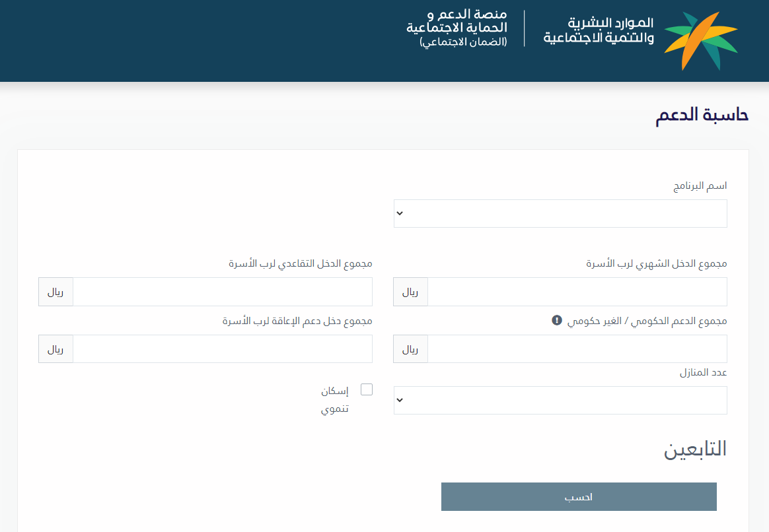Click the الموارد البشرية والتنمية الاجتماعية header text
This screenshot has width=769, height=532.
pyautogui.click(x=599, y=31)
